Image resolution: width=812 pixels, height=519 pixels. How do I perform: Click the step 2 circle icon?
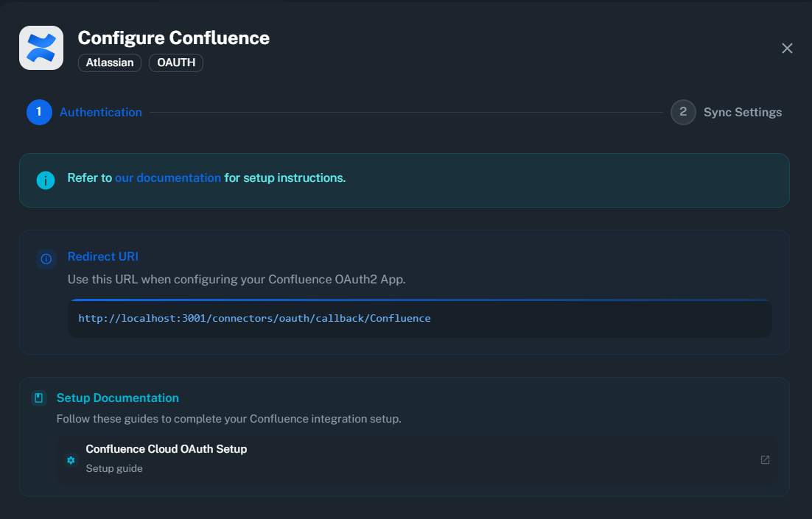tap(682, 112)
